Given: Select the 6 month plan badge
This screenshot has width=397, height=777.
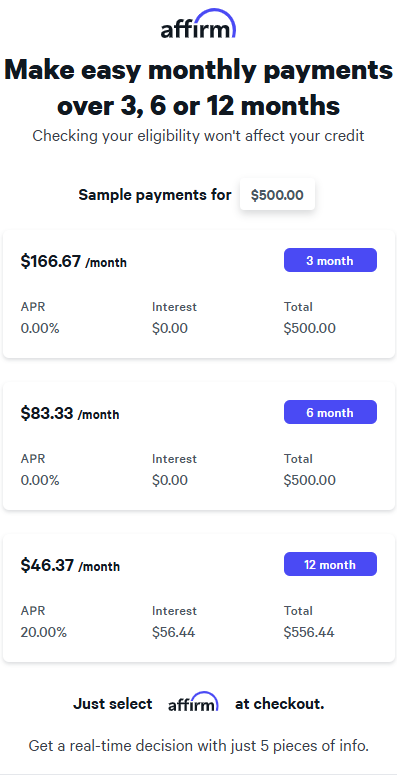Looking at the screenshot, I should tap(330, 412).
